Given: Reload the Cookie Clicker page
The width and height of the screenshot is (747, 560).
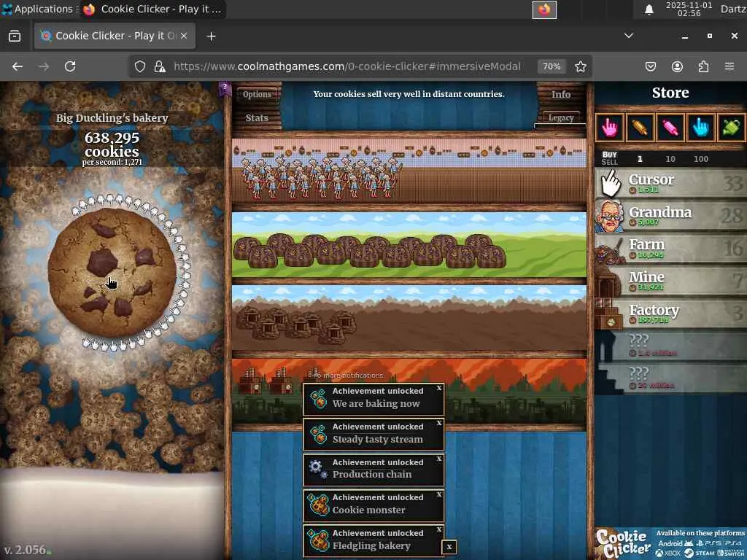Looking at the screenshot, I should click(x=70, y=66).
